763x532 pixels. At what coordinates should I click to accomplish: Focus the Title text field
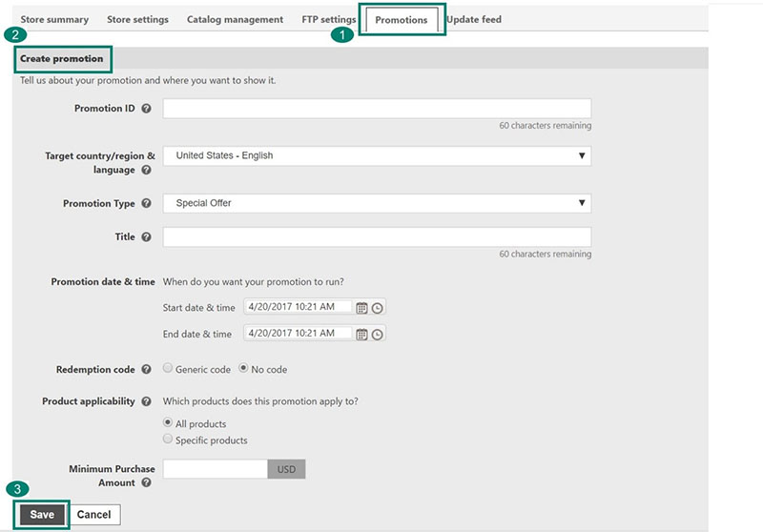(377, 236)
